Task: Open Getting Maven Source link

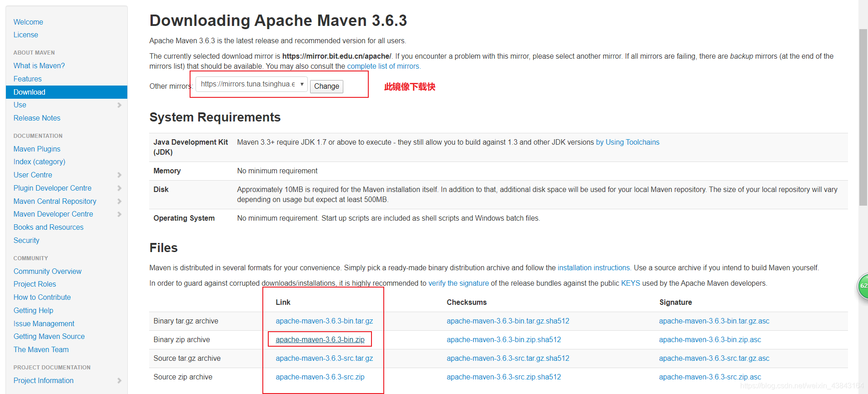Action: tap(49, 336)
